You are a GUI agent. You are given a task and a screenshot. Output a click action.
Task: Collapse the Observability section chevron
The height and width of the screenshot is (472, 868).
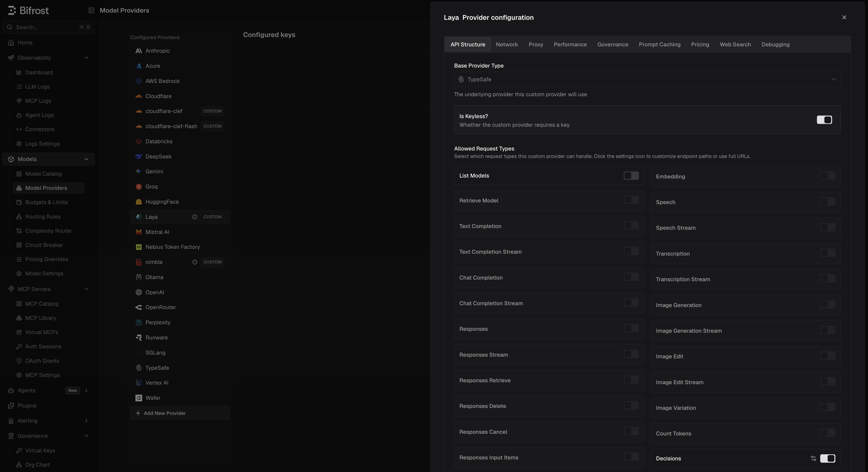tap(86, 58)
